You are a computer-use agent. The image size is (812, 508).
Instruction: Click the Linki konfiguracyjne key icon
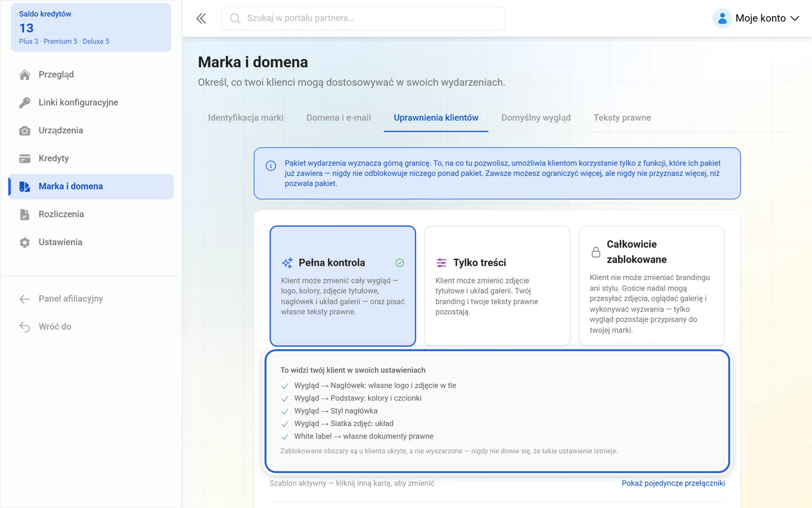25,103
